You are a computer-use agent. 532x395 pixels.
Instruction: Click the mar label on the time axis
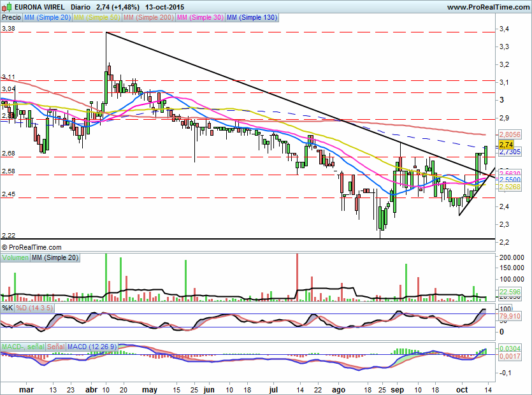pos(27,389)
